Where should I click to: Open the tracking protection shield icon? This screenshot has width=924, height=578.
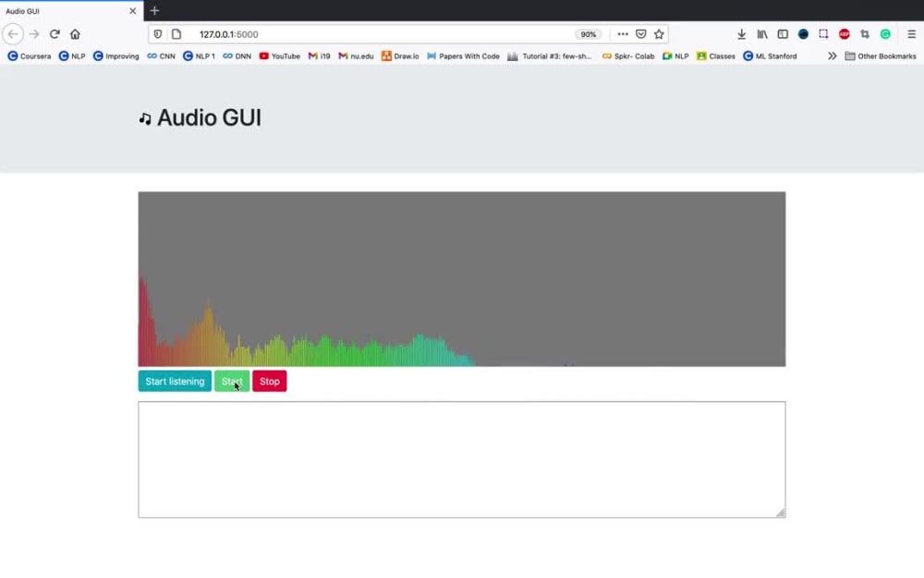158,34
